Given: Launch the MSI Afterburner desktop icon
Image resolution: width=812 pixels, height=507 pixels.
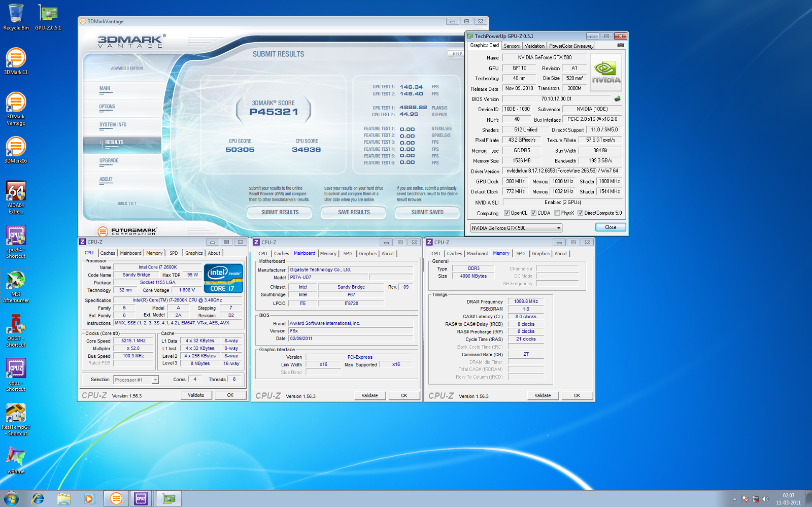Looking at the screenshot, I should [x=16, y=286].
